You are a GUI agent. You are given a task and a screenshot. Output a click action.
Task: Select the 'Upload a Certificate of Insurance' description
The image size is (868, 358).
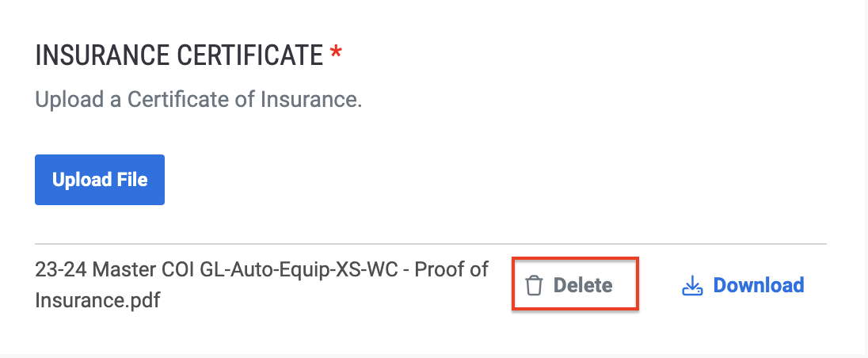(198, 100)
